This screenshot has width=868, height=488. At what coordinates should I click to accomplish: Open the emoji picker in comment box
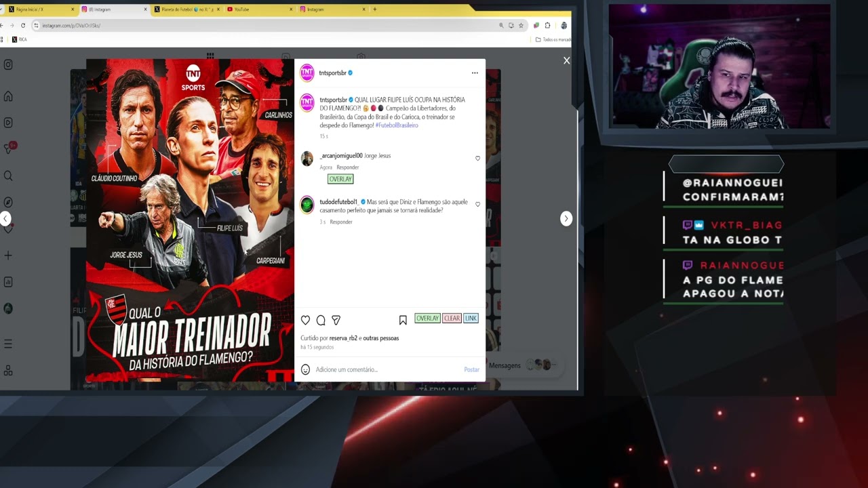305,369
